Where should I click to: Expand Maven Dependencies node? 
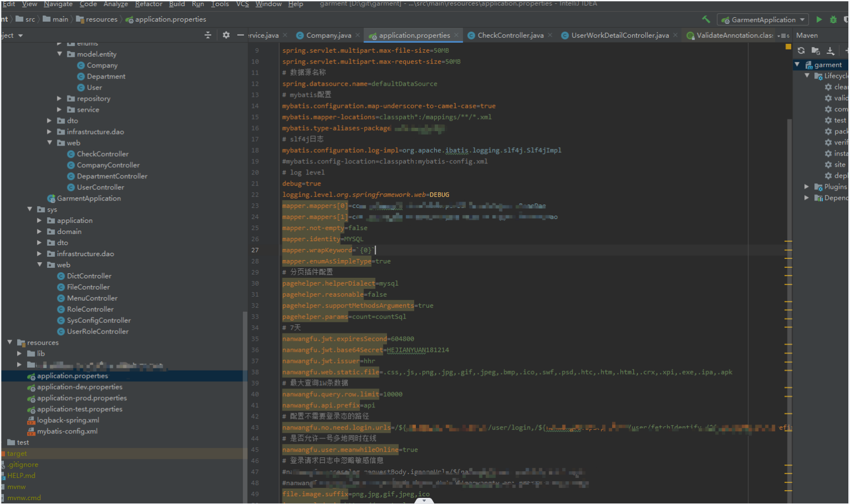pos(807,198)
